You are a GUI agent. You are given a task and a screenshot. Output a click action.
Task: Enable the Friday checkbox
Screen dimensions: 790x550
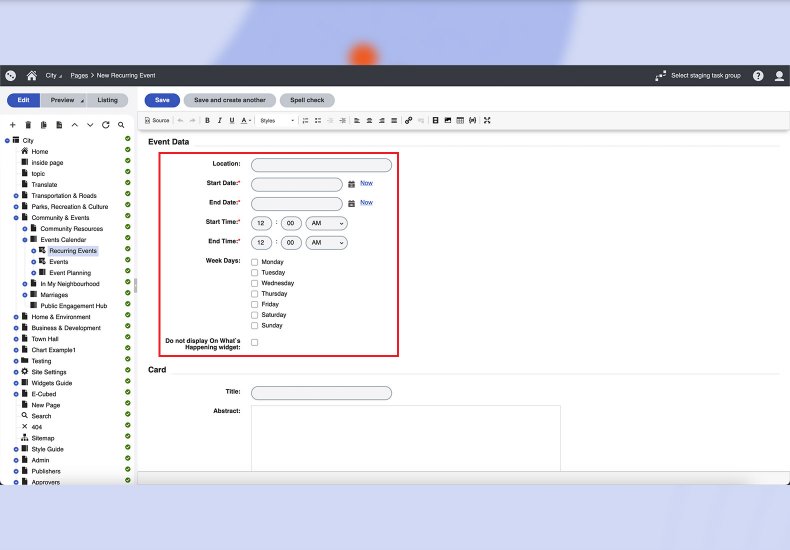(x=255, y=304)
